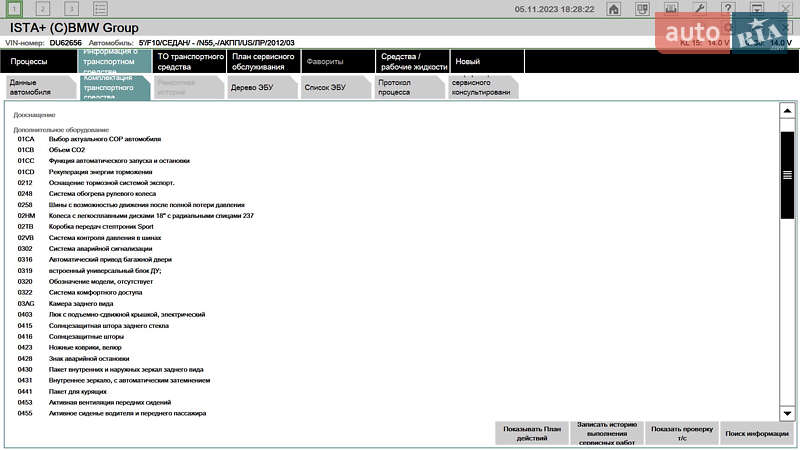Open the help question mark icon
Screen dimensions: 800x450
click(729, 9)
